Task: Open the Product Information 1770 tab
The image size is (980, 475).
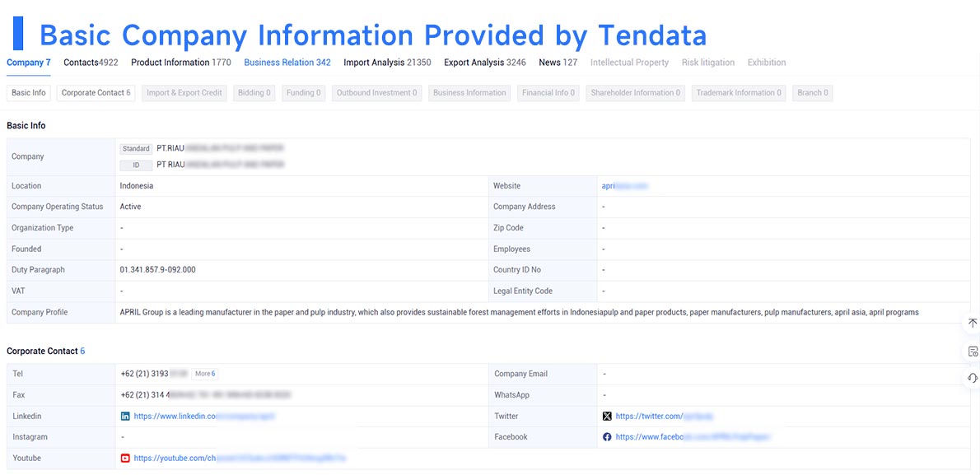Action: coord(180,63)
